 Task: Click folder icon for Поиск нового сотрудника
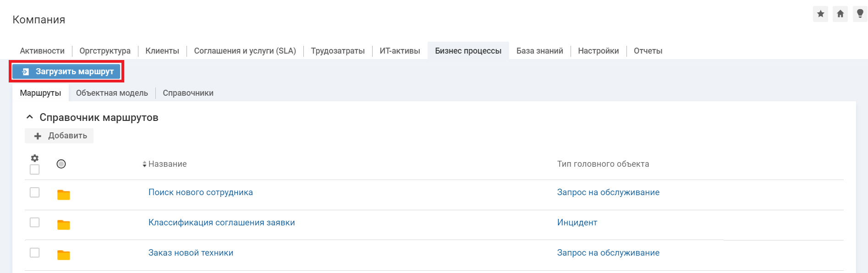[x=63, y=195]
